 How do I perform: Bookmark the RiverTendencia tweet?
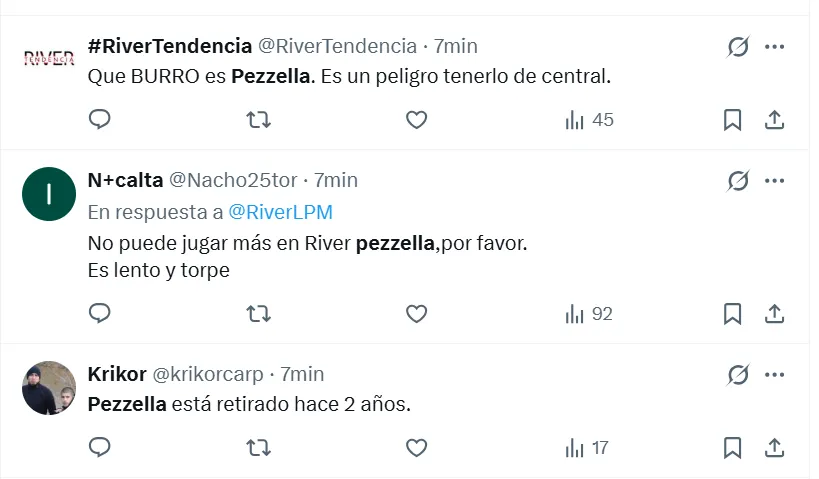point(732,120)
